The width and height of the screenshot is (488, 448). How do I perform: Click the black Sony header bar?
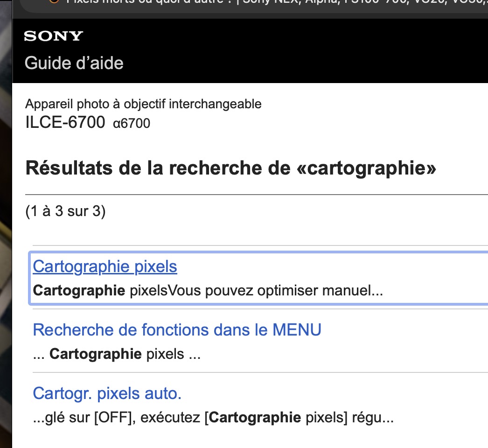click(280, 50)
